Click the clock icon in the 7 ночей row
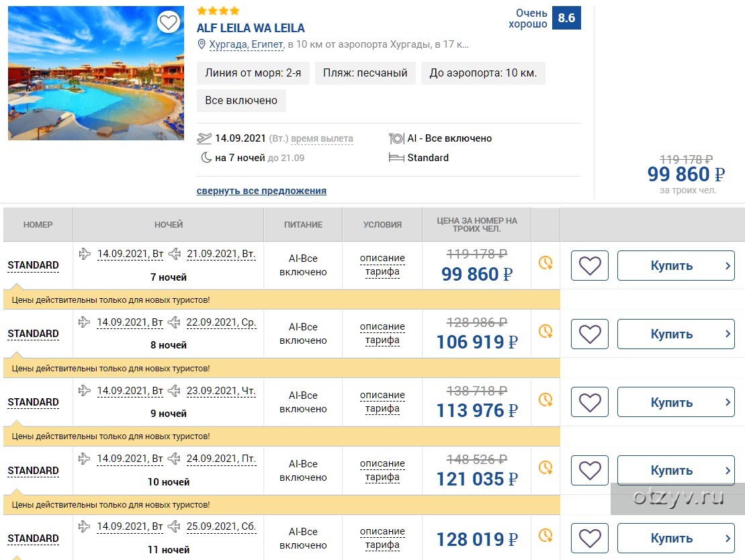 pos(545,263)
